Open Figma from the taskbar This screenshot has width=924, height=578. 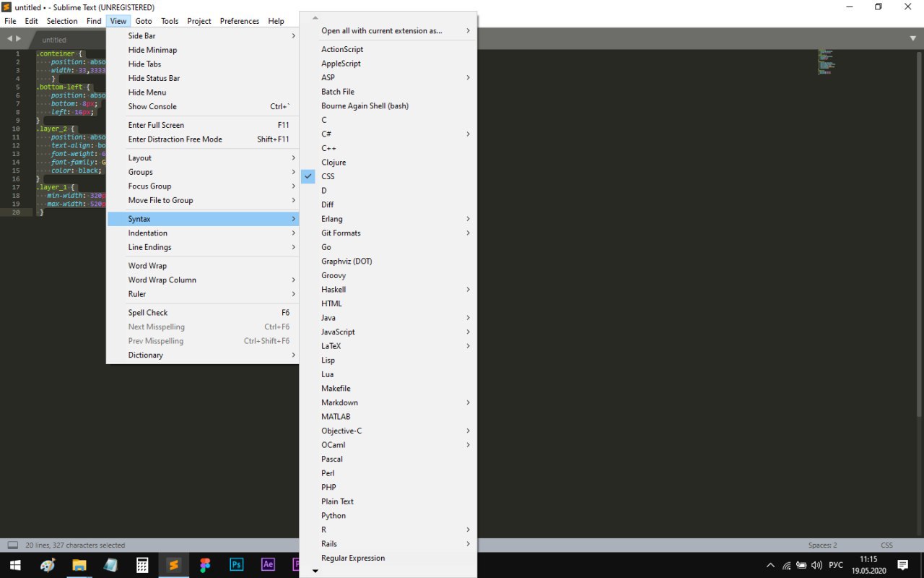(x=205, y=565)
